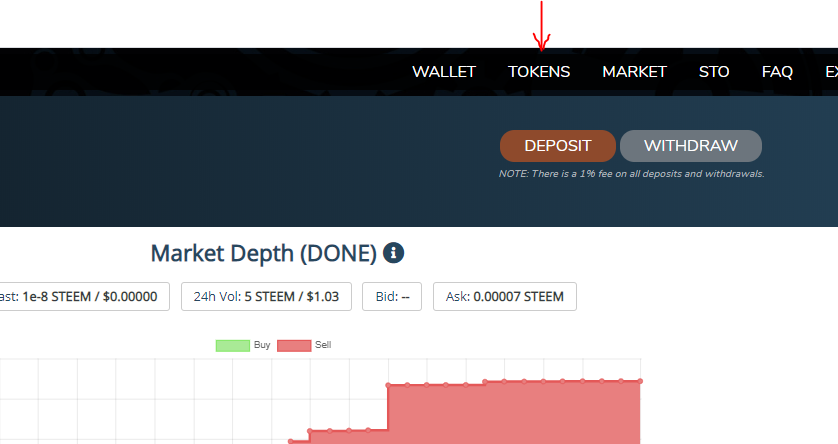
Task: Click the Market Depth (DONE) heading
Action: tap(263, 253)
